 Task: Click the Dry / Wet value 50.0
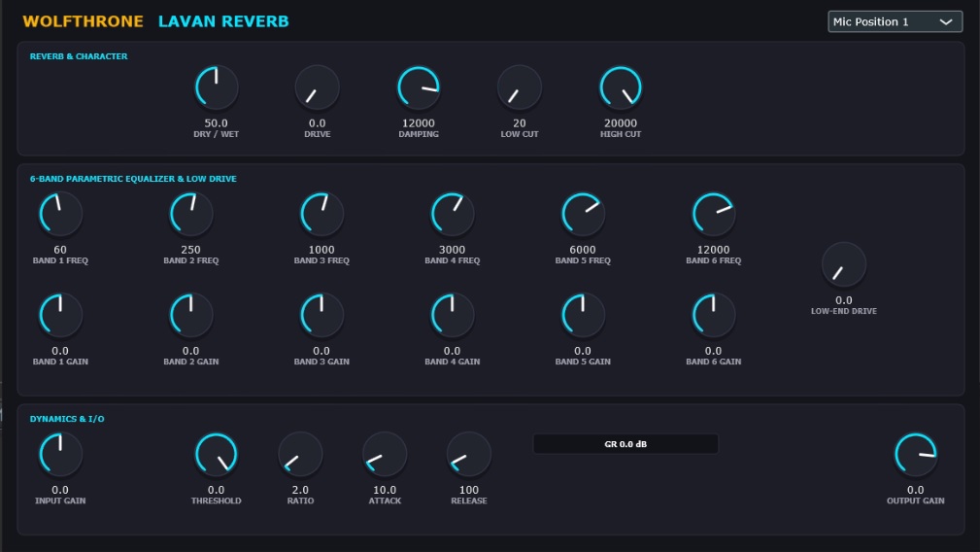tap(217, 123)
